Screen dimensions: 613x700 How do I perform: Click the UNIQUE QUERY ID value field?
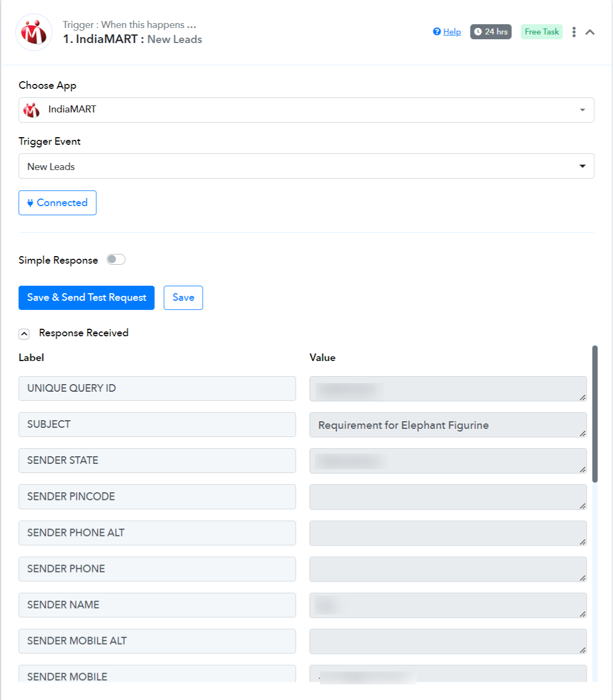click(448, 388)
